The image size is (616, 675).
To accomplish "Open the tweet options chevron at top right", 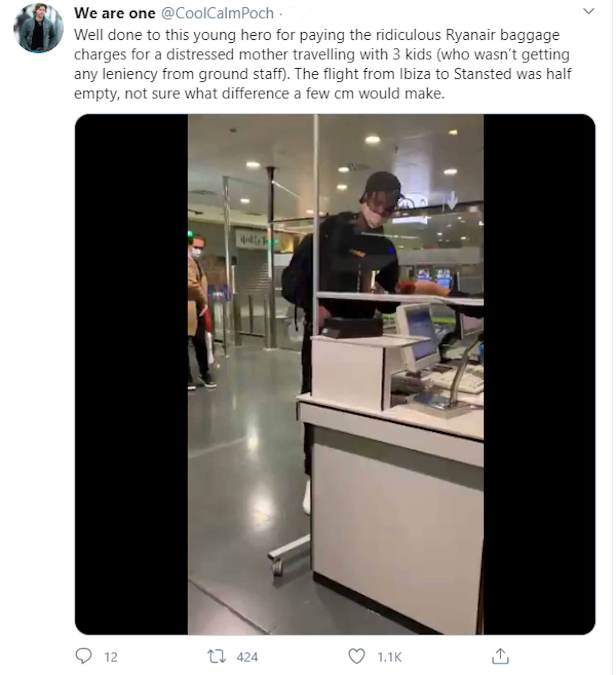I will (588, 11).
